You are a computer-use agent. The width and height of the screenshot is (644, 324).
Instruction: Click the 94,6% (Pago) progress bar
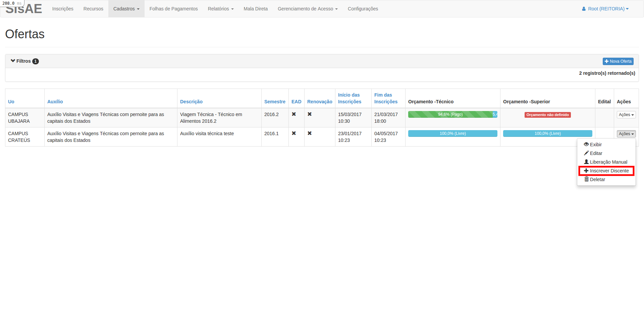click(x=450, y=114)
